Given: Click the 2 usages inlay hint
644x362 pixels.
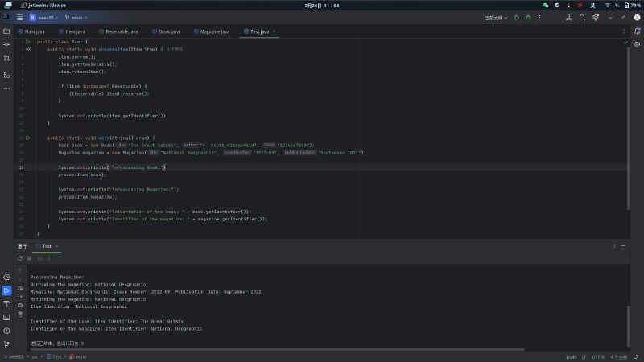Looking at the screenshot, I should (175, 49).
